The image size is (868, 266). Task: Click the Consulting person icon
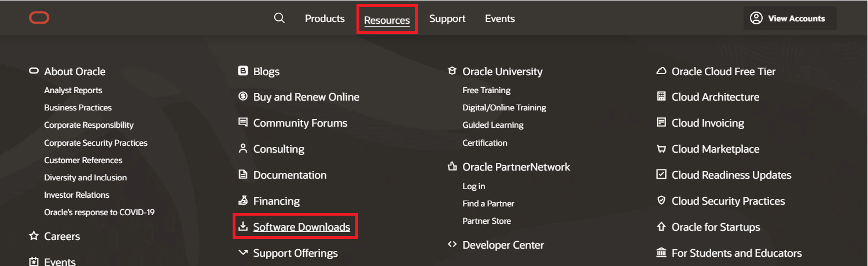click(243, 149)
